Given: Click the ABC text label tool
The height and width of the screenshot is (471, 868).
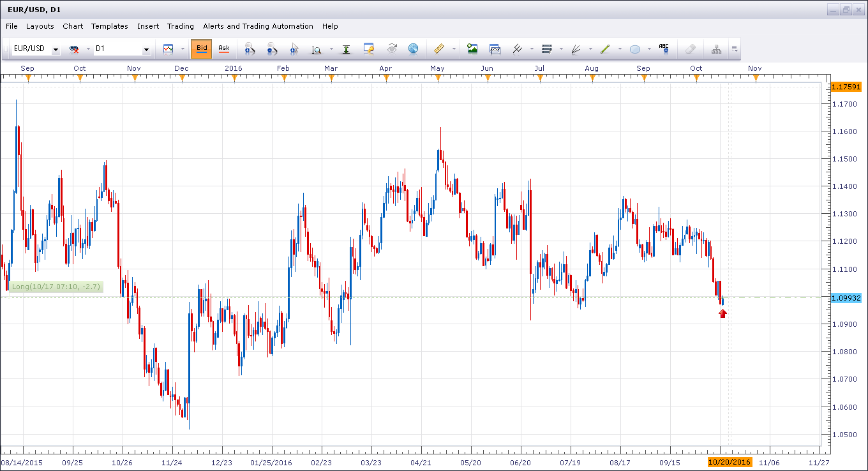Looking at the screenshot, I should tap(664, 49).
